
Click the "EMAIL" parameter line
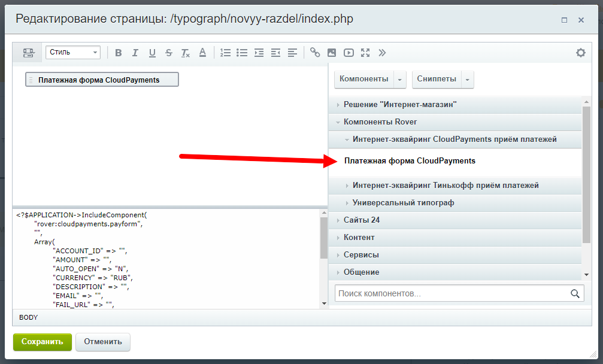78,296
